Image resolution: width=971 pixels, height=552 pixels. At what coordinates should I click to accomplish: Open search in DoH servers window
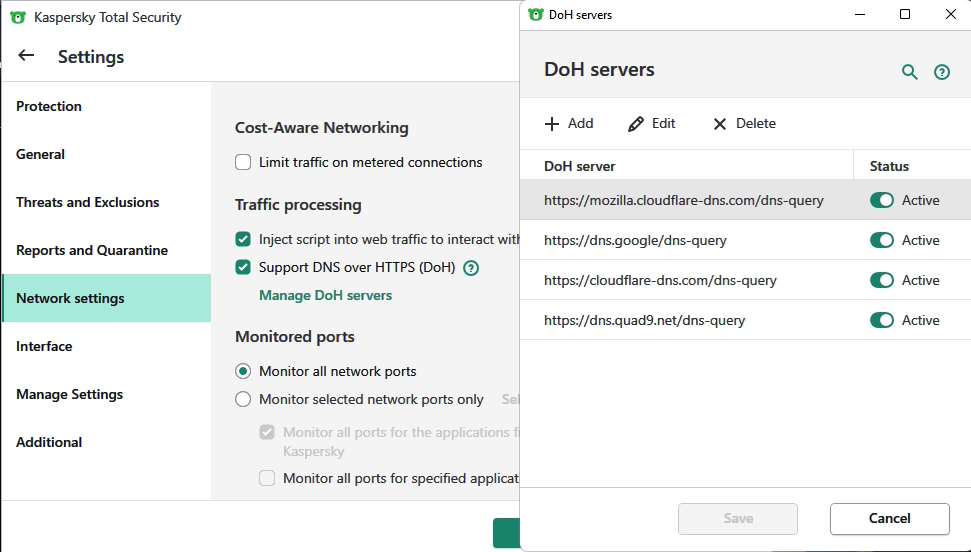[909, 72]
